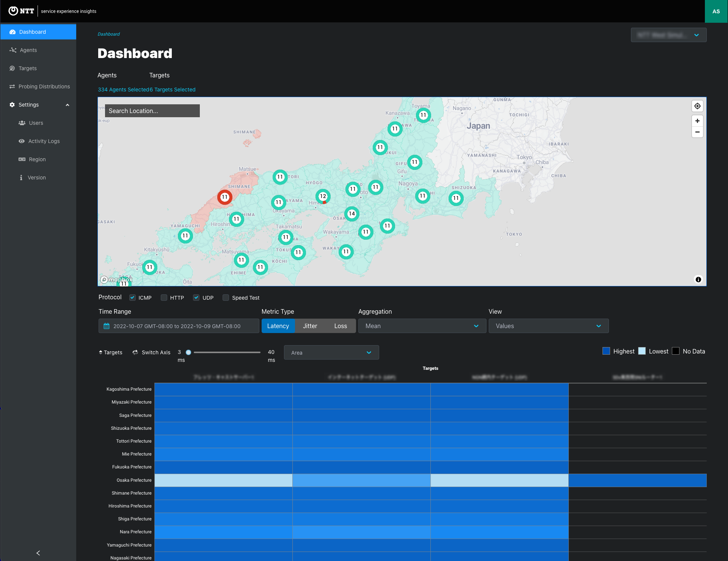Open Probing Distributions in sidebar
The height and width of the screenshot is (561, 728).
[38, 86]
